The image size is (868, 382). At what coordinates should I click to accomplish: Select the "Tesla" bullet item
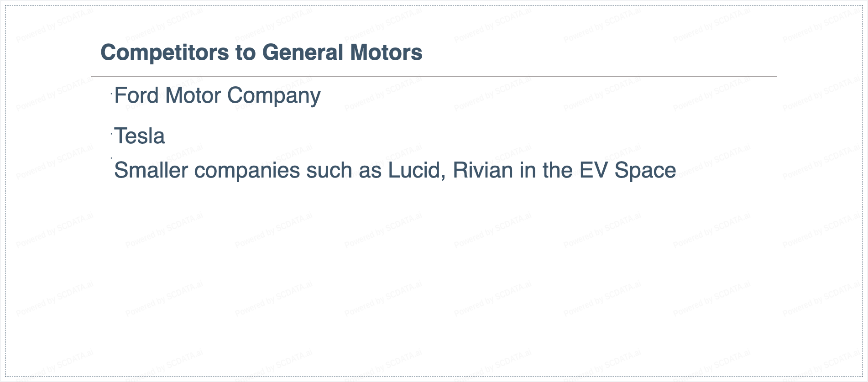pyautogui.click(x=139, y=136)
